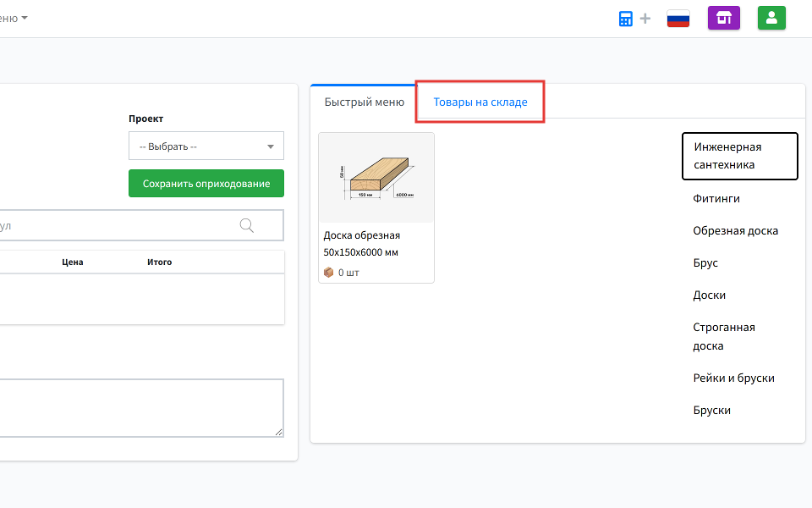This screenshot has width=812, height=508.
Task: Select Фитинги category
Action: (x=716, y=198)
